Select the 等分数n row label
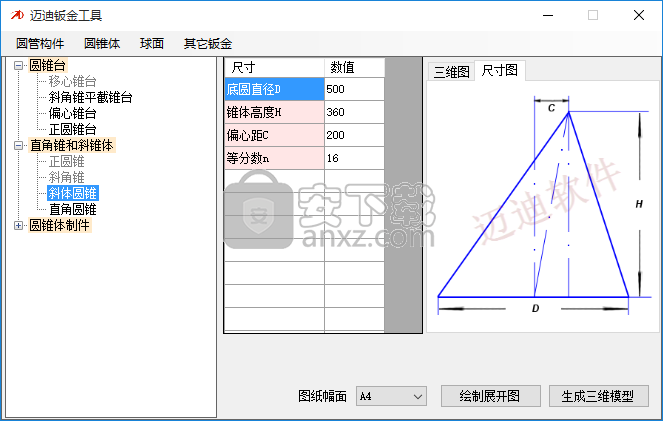 click(274, 158)
